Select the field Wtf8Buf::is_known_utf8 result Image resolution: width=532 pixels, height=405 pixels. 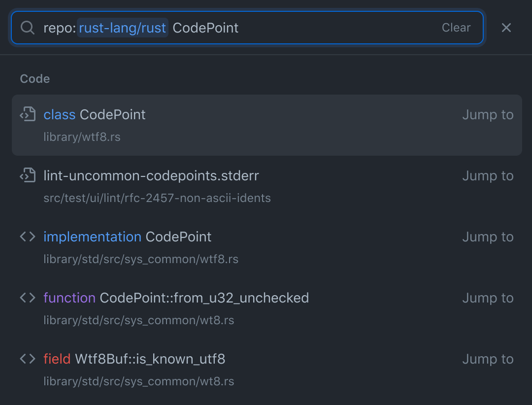134,359
